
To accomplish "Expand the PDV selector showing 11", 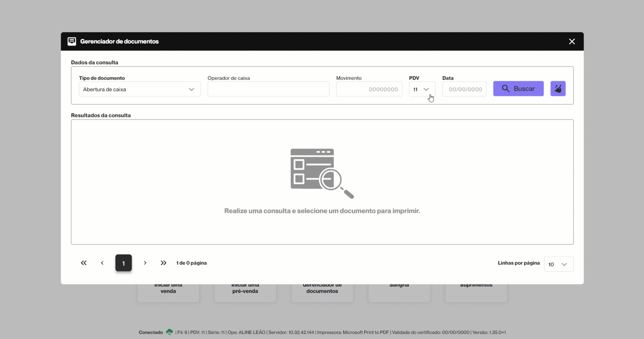I will (422, 89).
